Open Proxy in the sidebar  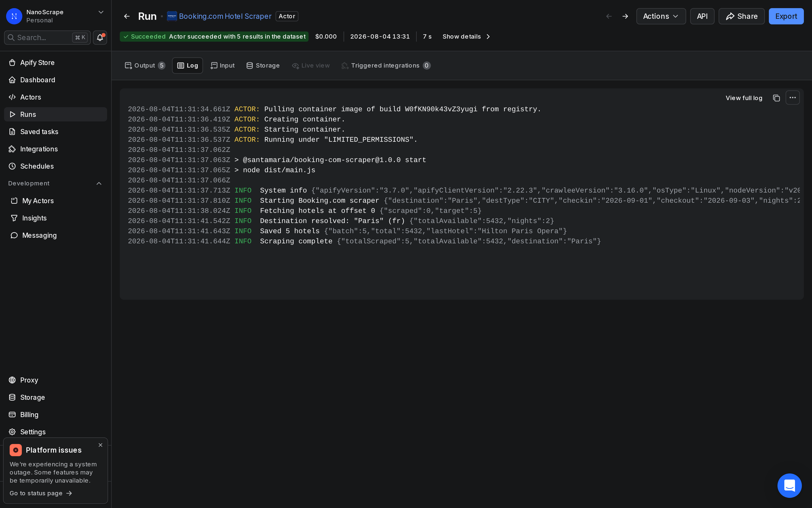pos(55,380)
